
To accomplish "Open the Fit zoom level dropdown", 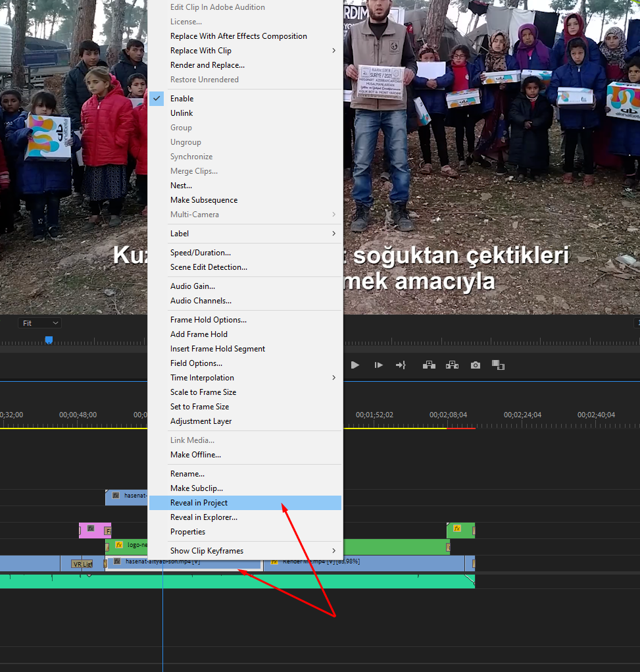I will click(x=40, y=323).
